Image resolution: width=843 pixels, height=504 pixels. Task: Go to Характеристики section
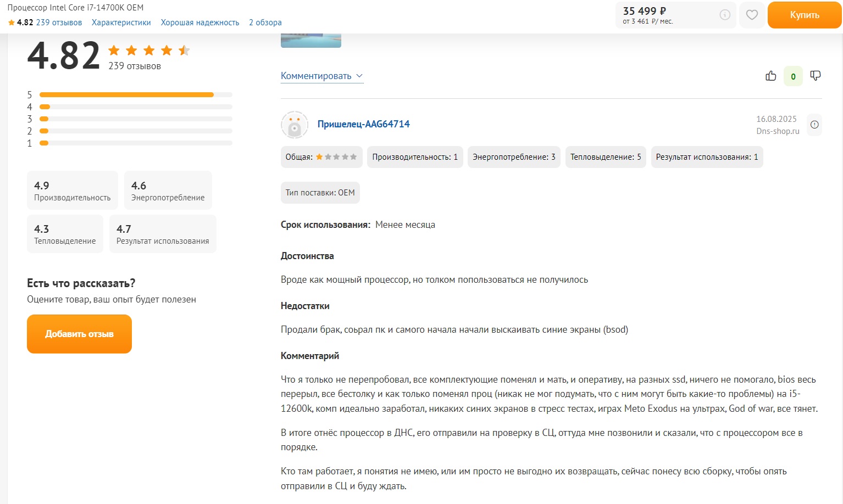click(x=121, y=23)
